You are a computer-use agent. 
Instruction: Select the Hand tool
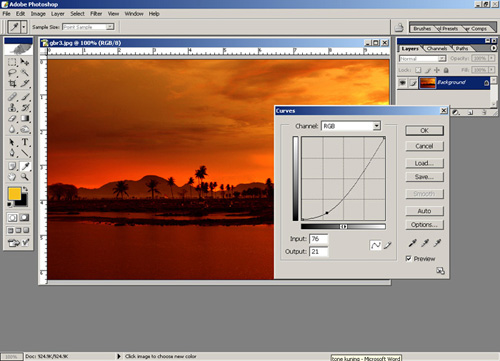12,176
